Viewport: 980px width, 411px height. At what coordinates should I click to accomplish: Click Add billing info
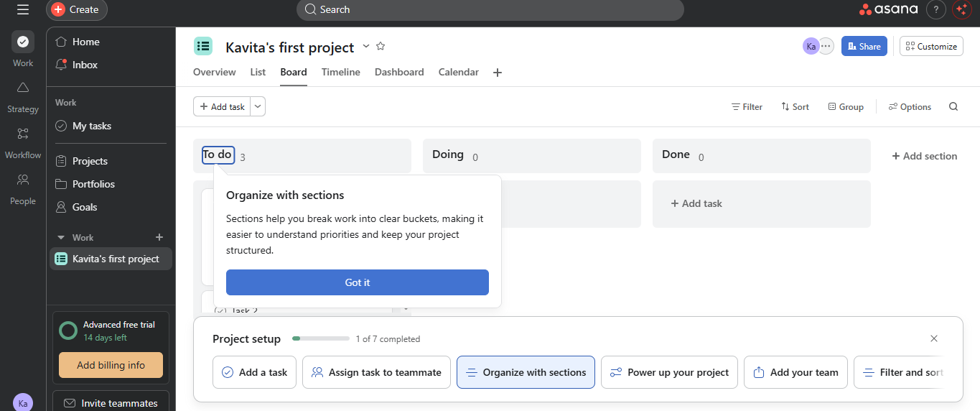click(x=111, y=365)
